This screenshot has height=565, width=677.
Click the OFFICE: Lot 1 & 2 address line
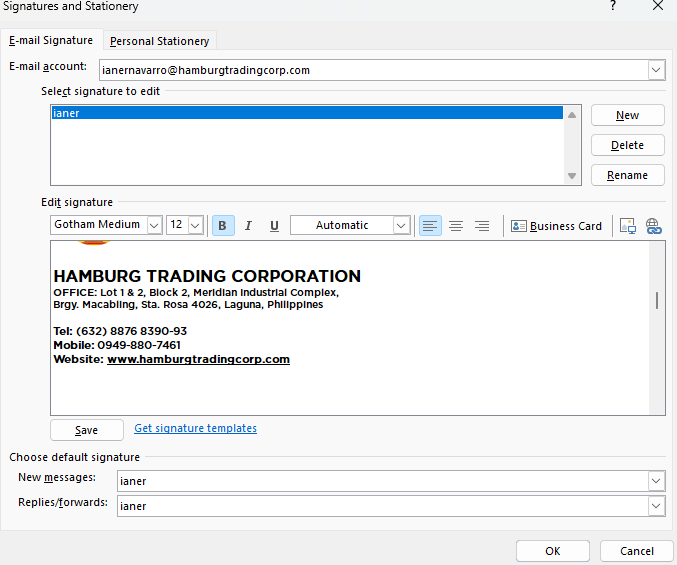pyautogui.click(x=196, y=293)
